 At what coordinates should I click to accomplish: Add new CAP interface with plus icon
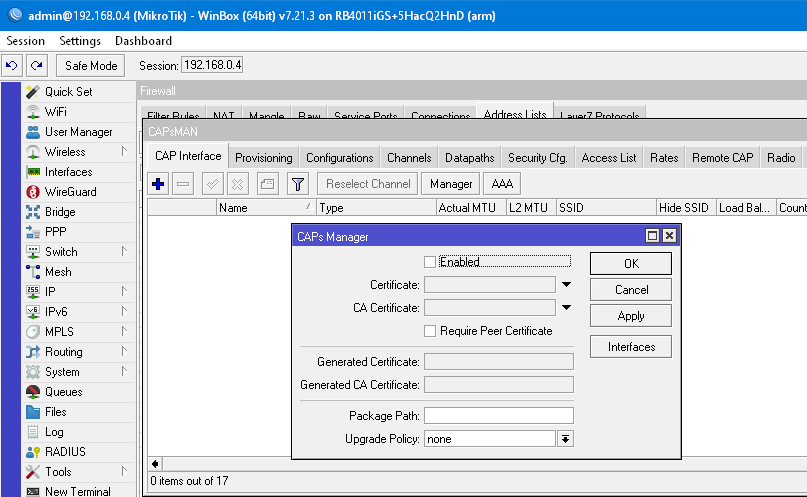(x=158, y=184)
